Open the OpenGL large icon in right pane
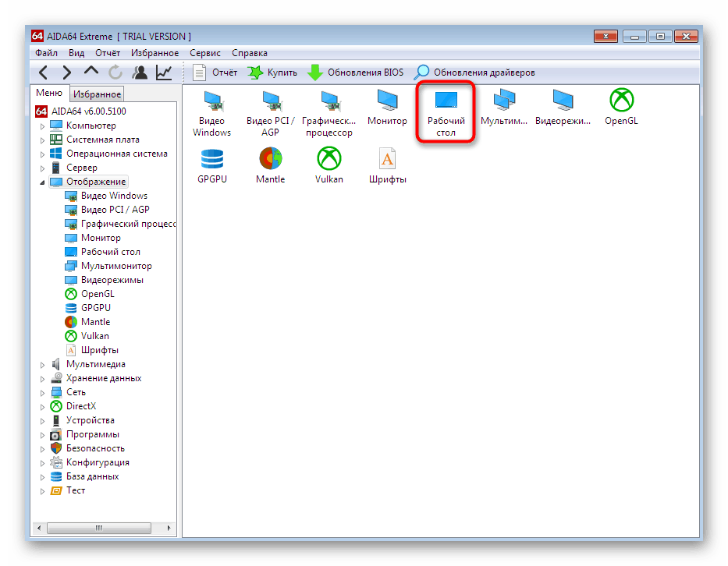The height and width of the screenshot is (566, 728). tap(621, 108)
